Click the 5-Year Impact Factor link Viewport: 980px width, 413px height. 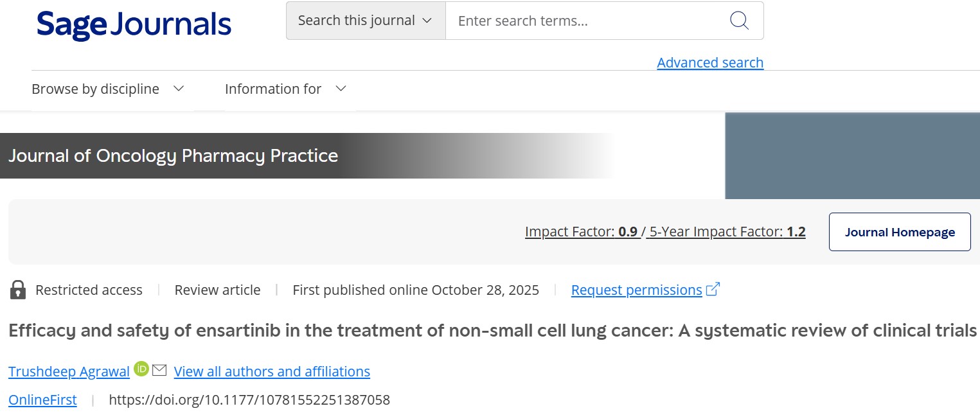point(724,231)
